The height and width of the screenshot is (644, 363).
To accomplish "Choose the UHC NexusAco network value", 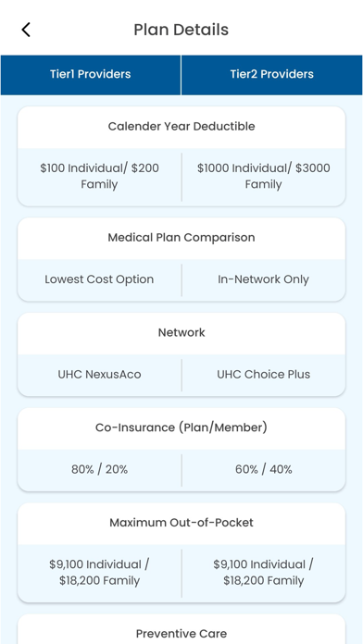I will (x=99, y=375).
